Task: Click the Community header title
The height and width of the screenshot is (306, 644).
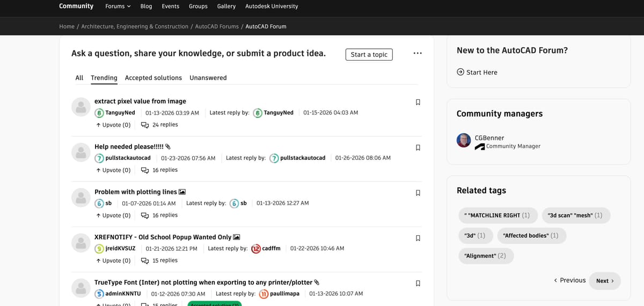Action: [76, 6]
